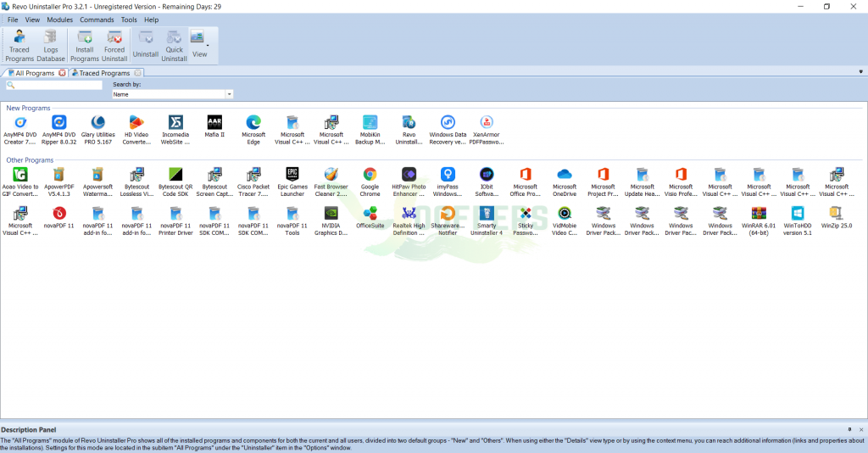This screenshot has width=868, height=453.
Task: Click the Uninstall toolbar button
Action: [146, 46]
